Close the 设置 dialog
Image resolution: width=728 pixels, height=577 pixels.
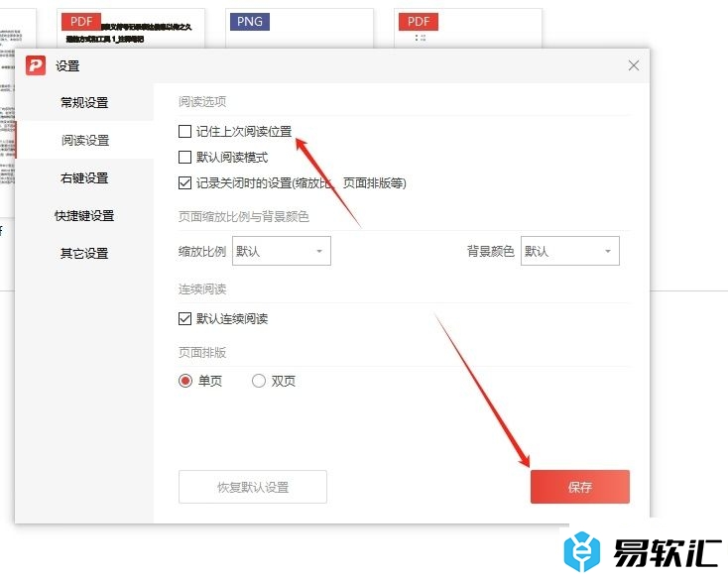point(634,65)
